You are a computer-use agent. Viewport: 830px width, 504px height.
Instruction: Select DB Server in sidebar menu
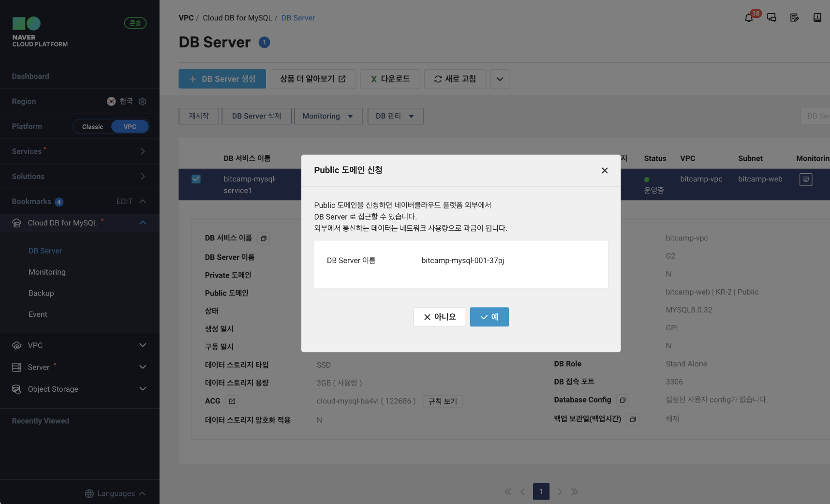(x=45, y=251)
